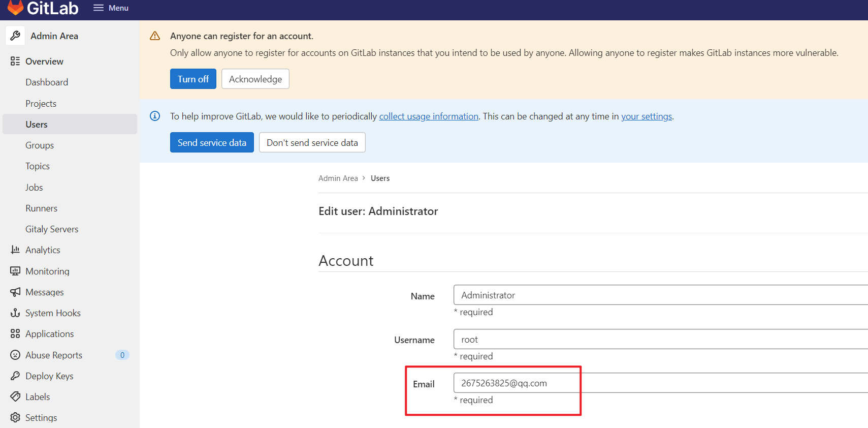The image size is (868, 428).
Task: Click the Abuse Reports face icon
Action: point(15,355)
